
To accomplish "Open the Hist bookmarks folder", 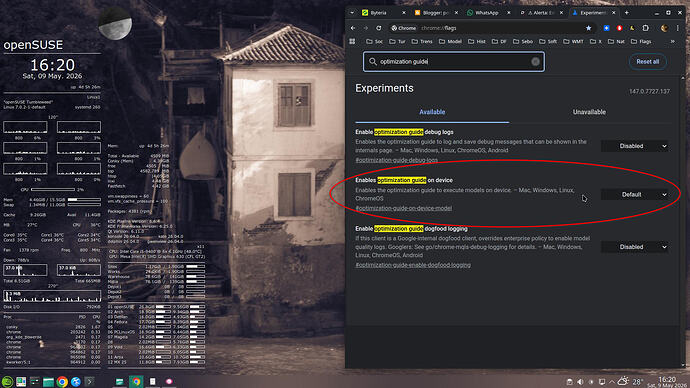I will (477, 41).
